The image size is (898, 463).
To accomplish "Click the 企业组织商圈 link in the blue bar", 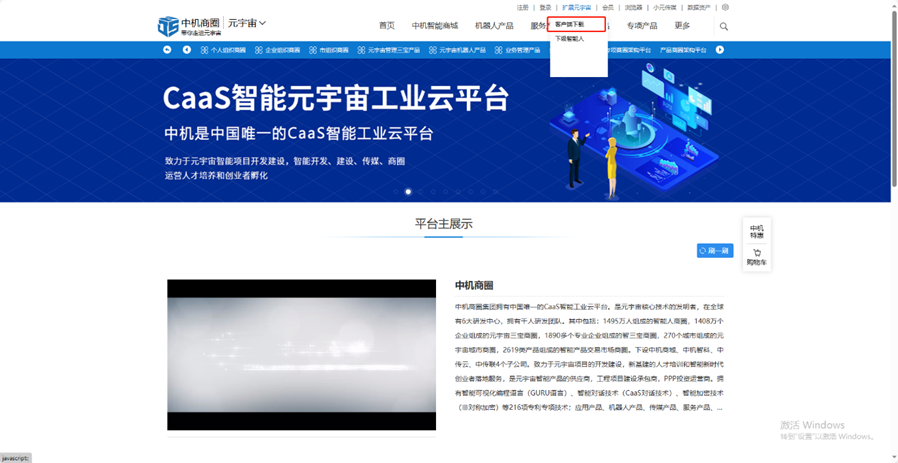I will [282, 50].
